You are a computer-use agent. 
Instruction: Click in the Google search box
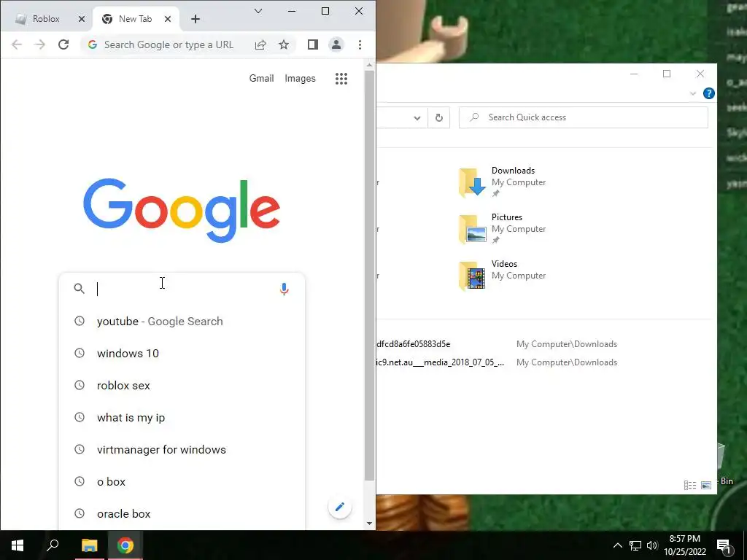tap(181, 289)
